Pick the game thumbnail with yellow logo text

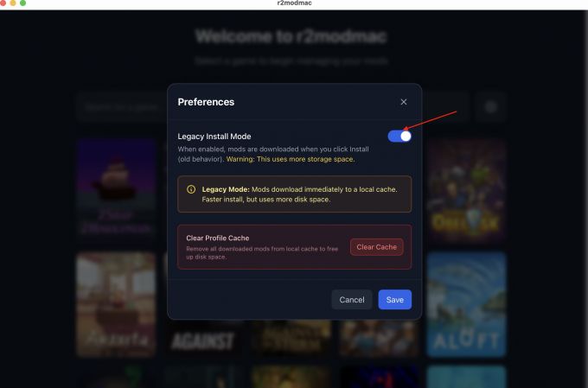click(466, 190)
